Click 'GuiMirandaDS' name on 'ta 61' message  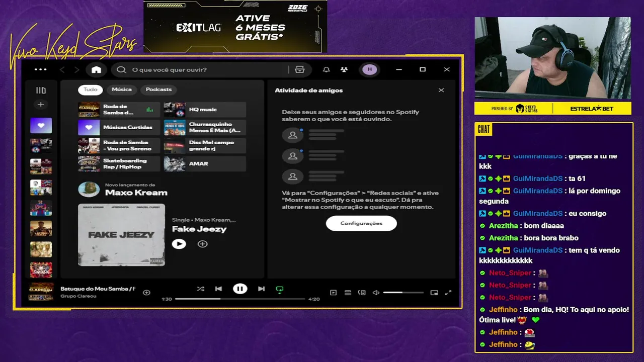[538, 178]
